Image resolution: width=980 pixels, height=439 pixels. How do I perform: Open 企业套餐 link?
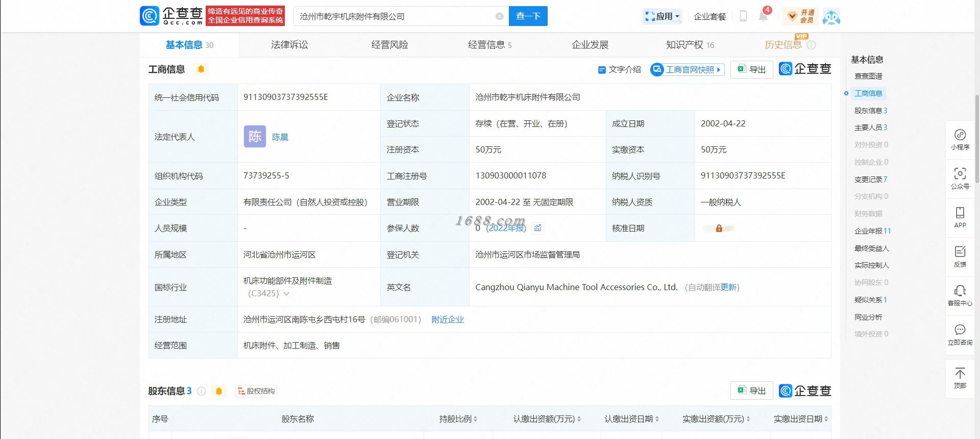tap(709, 16)
